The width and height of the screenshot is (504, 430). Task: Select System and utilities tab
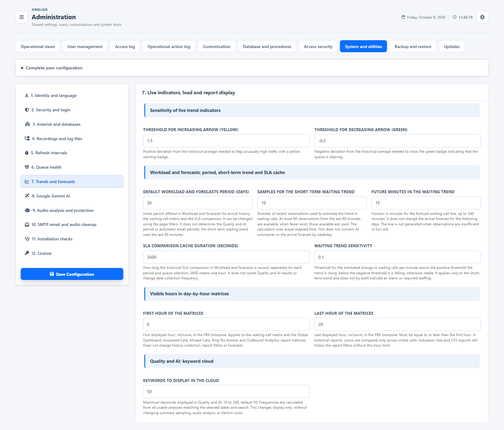click(363, 47)
